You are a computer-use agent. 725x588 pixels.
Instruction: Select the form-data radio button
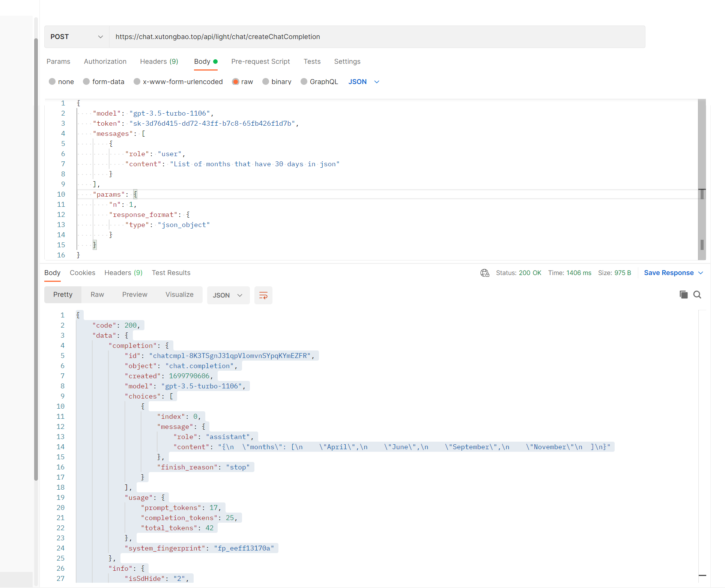click(x=87, y=82)
